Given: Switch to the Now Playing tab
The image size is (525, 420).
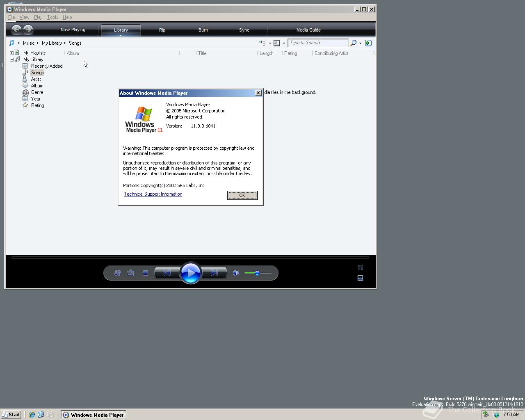Looking at the screenshot, I should tap(73, 30).
